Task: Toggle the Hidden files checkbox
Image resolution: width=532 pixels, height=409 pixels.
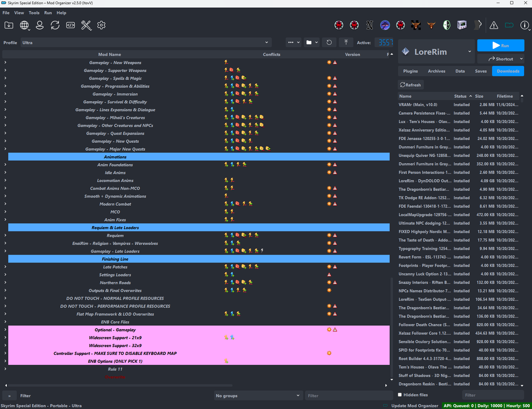Action: [x=400, y=395]
